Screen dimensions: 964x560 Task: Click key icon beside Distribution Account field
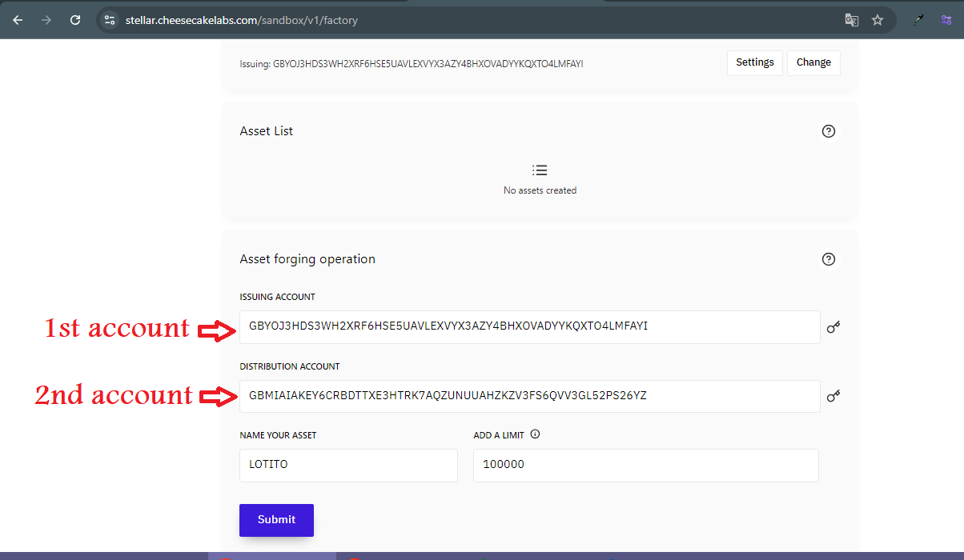833,396
